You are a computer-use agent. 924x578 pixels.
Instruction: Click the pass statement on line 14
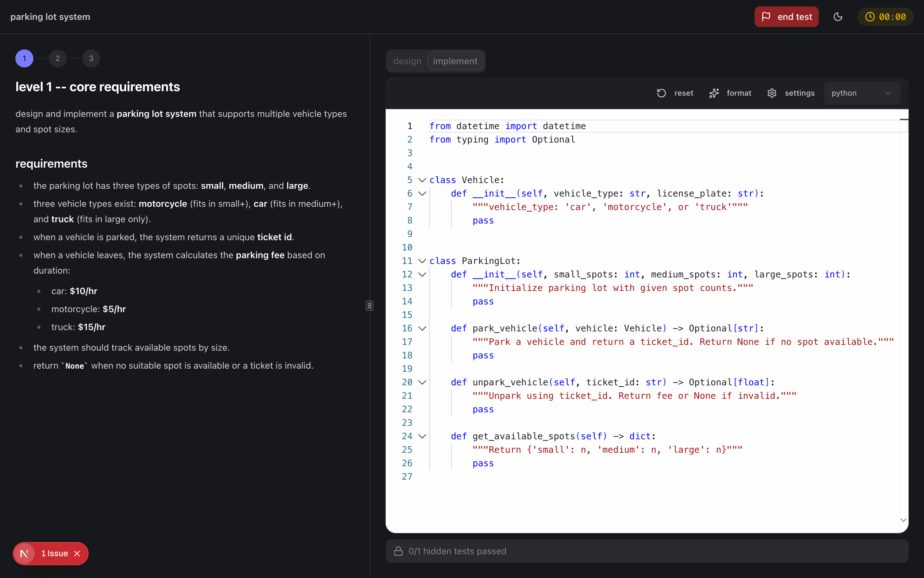[x=483, y=302]
